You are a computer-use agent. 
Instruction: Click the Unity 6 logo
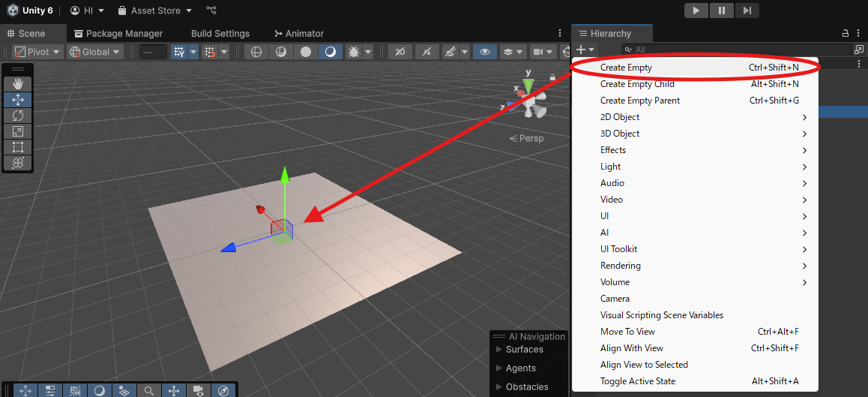point(12,11)
